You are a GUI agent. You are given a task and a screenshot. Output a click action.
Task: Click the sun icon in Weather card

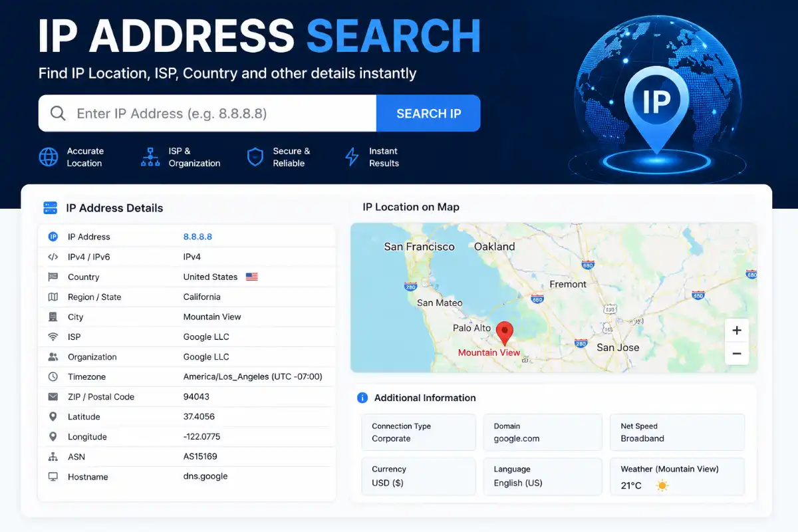pos(662,485)
